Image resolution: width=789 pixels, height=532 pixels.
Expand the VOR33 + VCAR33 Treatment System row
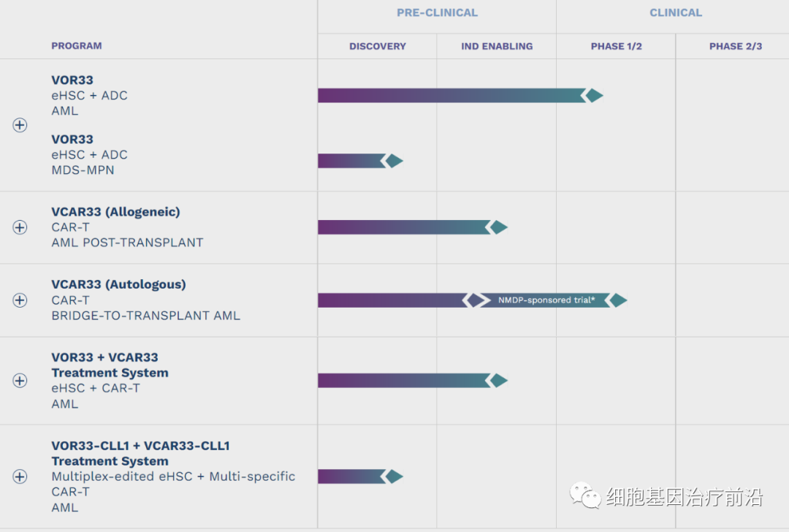20,381
